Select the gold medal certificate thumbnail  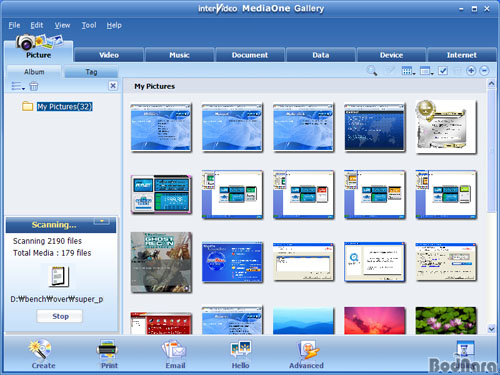[446, 127]
